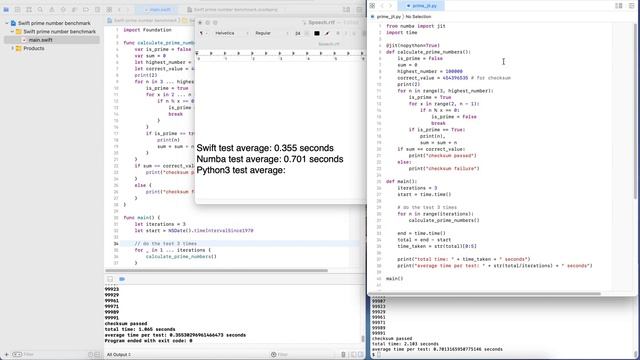Open navigator filter options dropdown beside plus
The width and height of the screenshot is (640, 360).
(17, 354)
